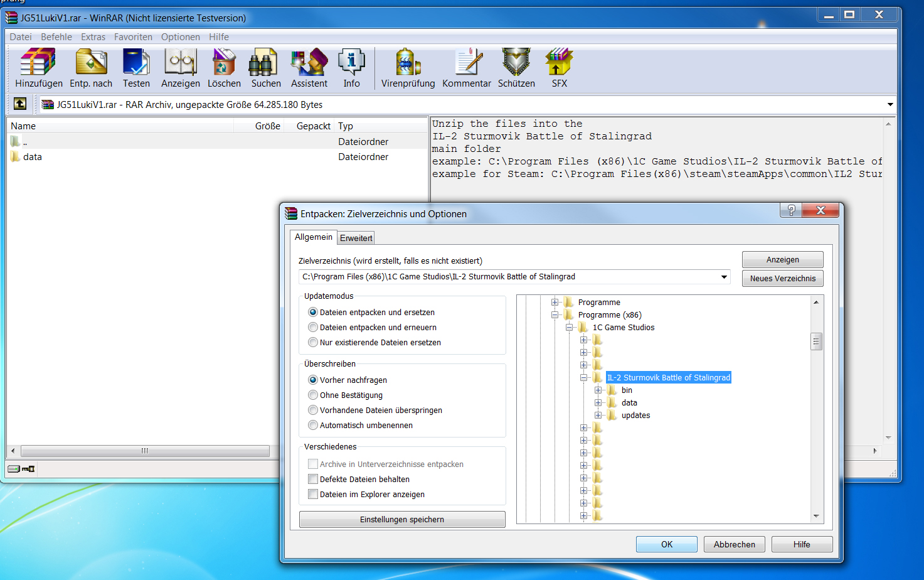Click the parent folder '..' icon
The width and height of the screenshot is (924, 580).
15,141
